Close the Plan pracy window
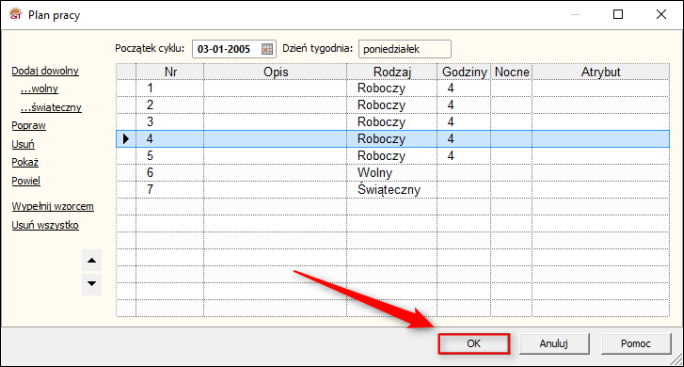 (661, 14)
